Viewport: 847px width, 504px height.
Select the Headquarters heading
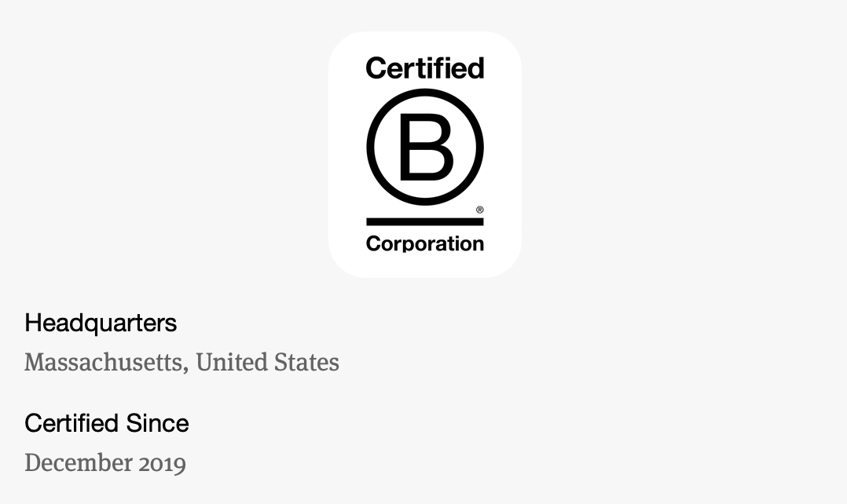tap(101, 323)
